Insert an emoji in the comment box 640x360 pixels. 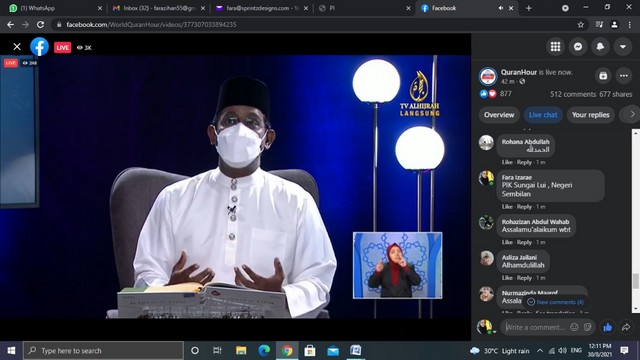tap(574, 327)
